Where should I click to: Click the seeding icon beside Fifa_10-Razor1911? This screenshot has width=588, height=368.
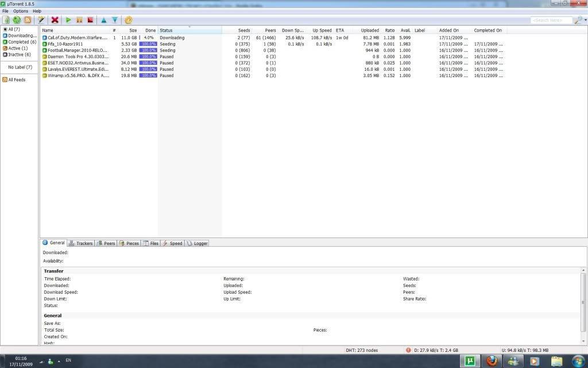(x=45, y=44)
